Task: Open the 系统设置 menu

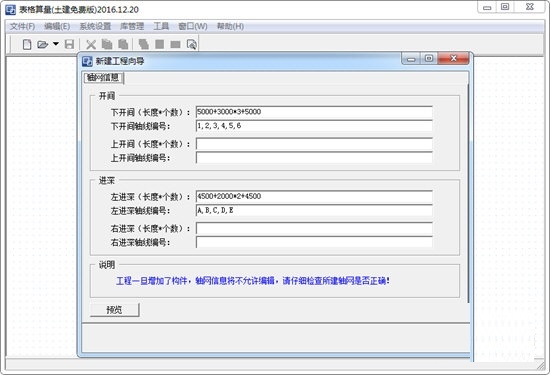Action: (95, 26)
